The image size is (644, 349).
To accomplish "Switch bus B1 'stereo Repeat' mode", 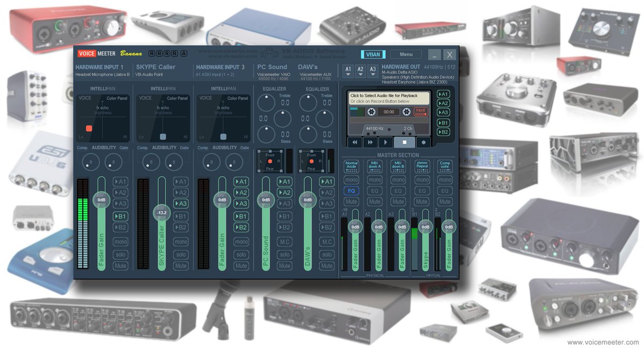I will pos(422,166).
